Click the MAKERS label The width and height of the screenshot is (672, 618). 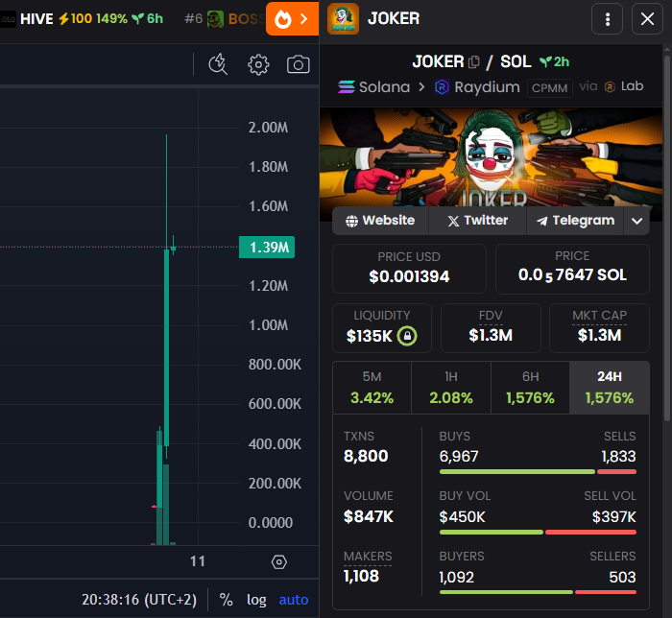point(368,557)
